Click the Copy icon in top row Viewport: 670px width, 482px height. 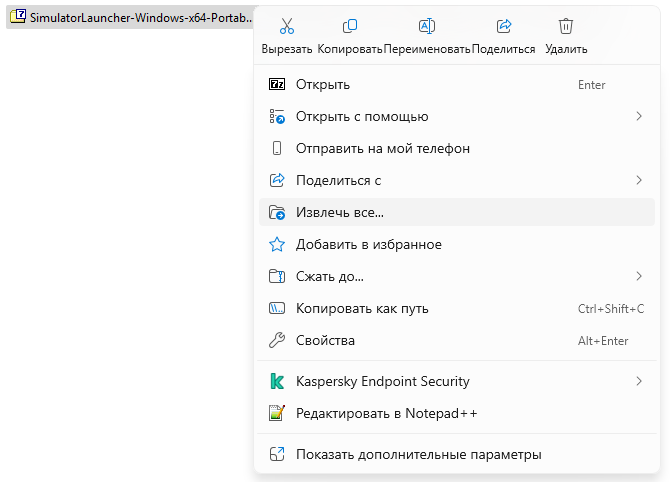coord(350,27)
